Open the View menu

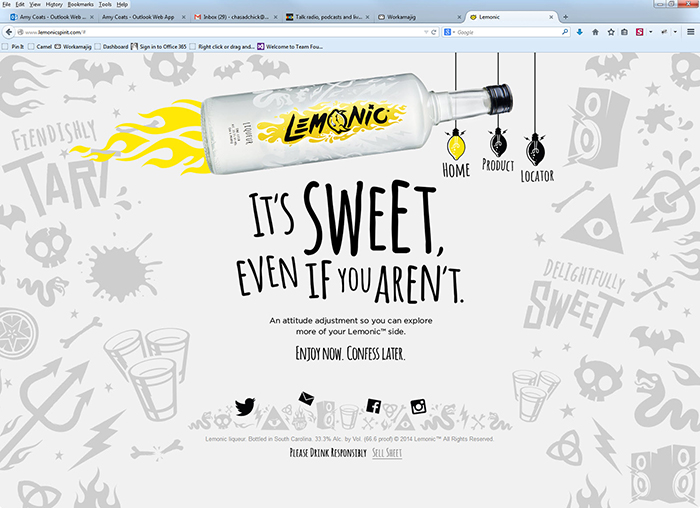[35, 4]
